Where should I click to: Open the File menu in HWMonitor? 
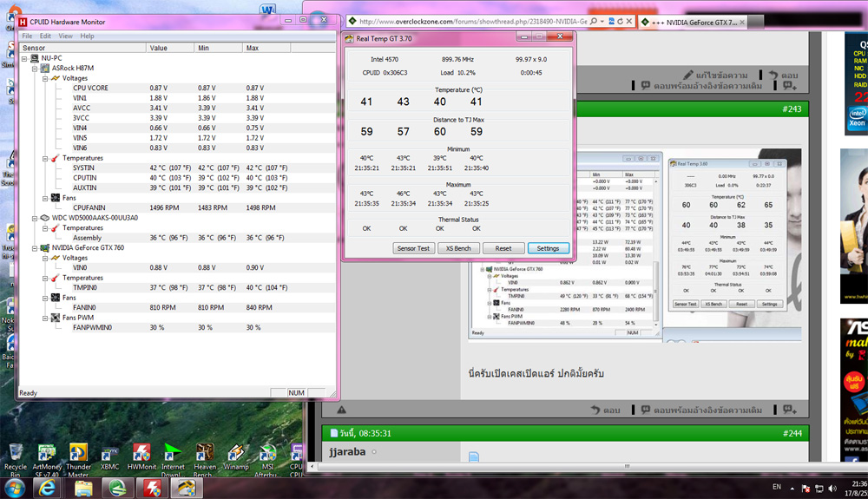click(x=27, y=36)
